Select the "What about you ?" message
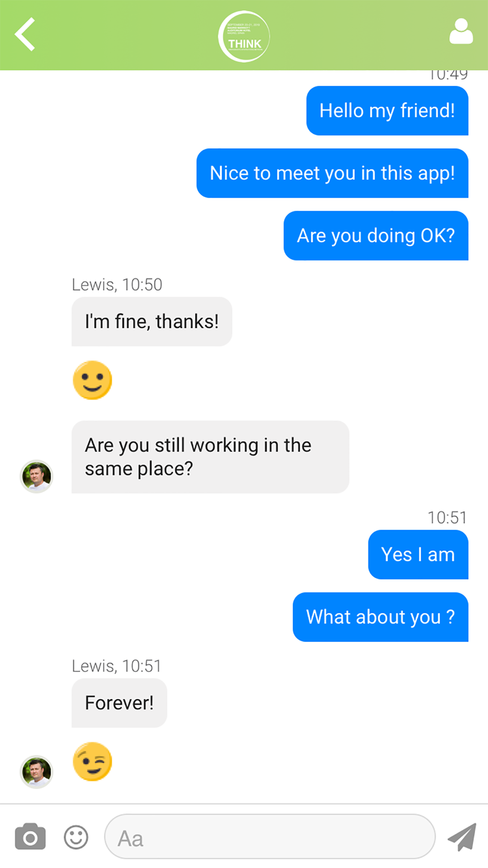The image size is (488, 868). coord(381,617)
